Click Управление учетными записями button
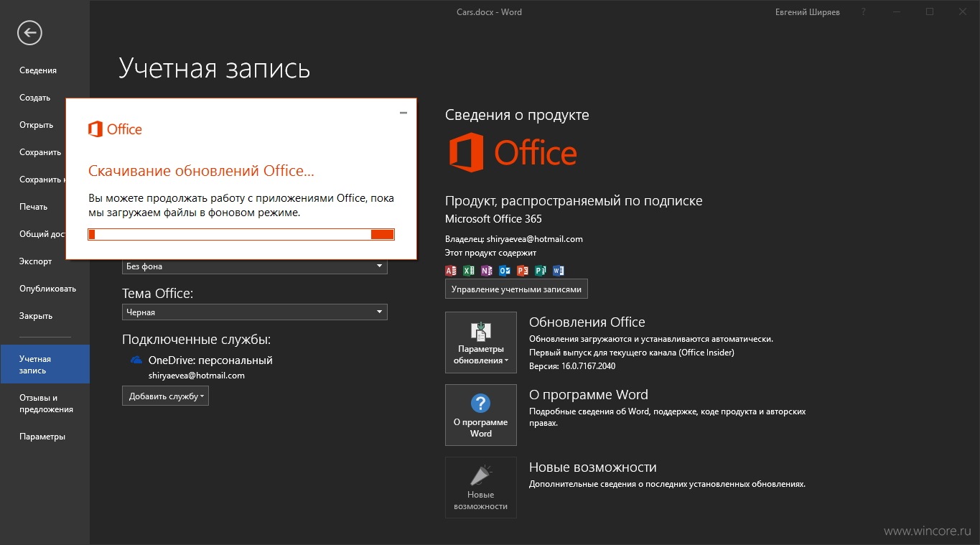 coord(516,289)
